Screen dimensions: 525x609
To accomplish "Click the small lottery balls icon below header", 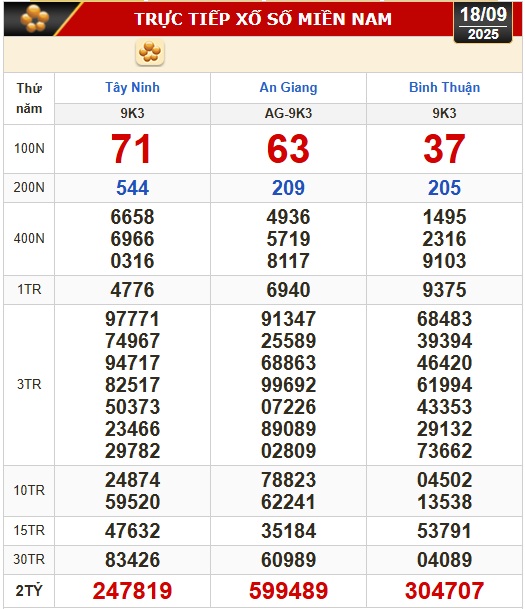I will [x=150, y=52].
